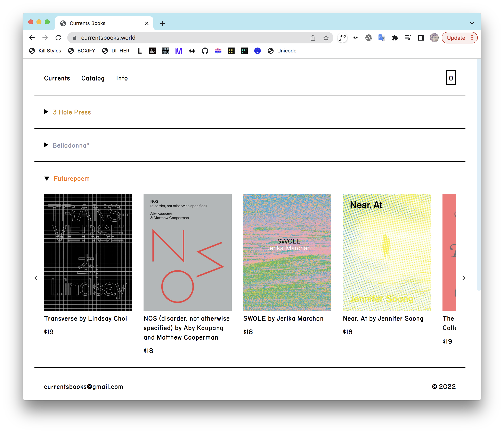This screenshot has width=504, height=433.
Task: Open the Extensions puzzle piece menu
Action: click(395, 38)
